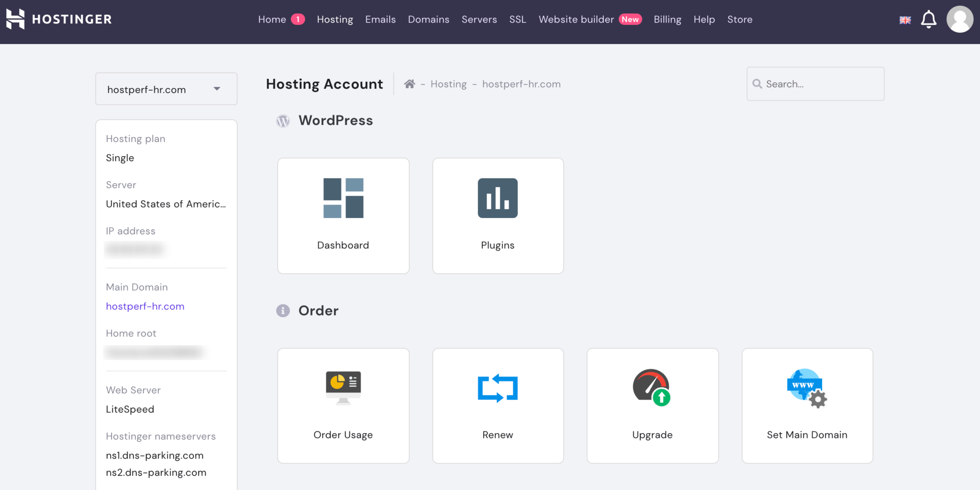Open the notifications bell

(x=929, y=19)
